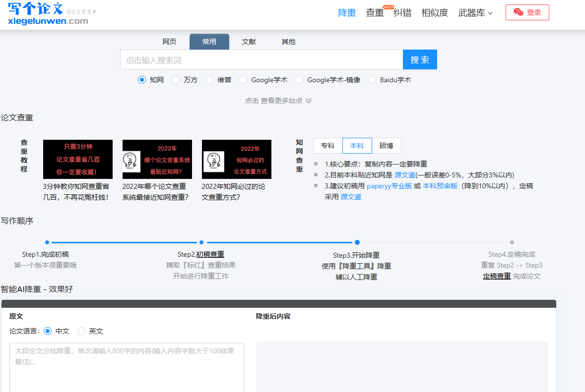The height and width of the screenshot is (392, 585).
Task: Click the Step2 timeline dot
Action: pyautogui.click(x=201, y=242)
